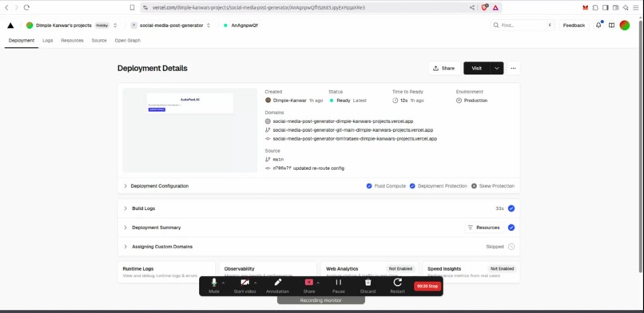Open Annotation pencil tool
644x313 pixels.
click(x=277, y=286)
